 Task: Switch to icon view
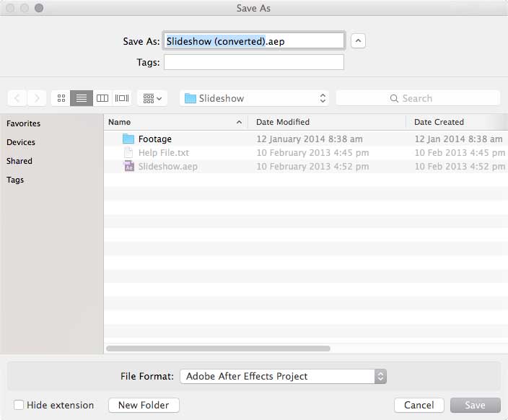coord(61,98)
